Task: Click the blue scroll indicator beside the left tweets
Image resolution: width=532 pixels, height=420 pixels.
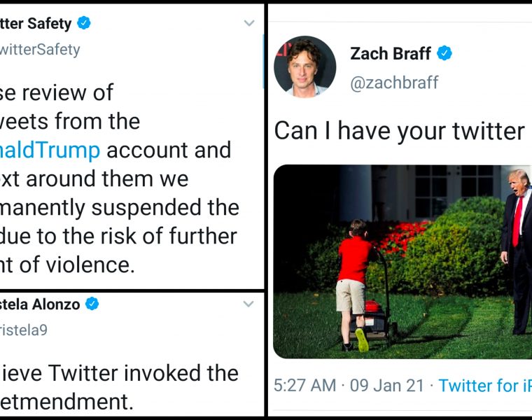Action: pyautogui.click(x=263, y=62)
